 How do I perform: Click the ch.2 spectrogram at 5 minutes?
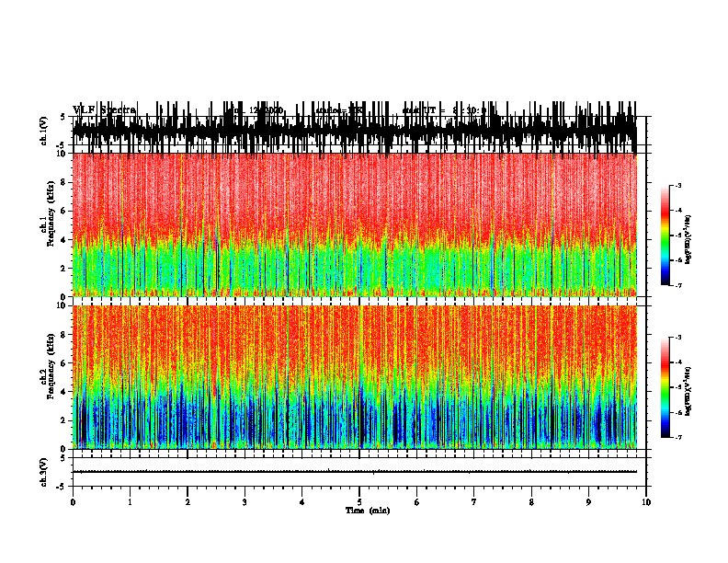[359, 377]
